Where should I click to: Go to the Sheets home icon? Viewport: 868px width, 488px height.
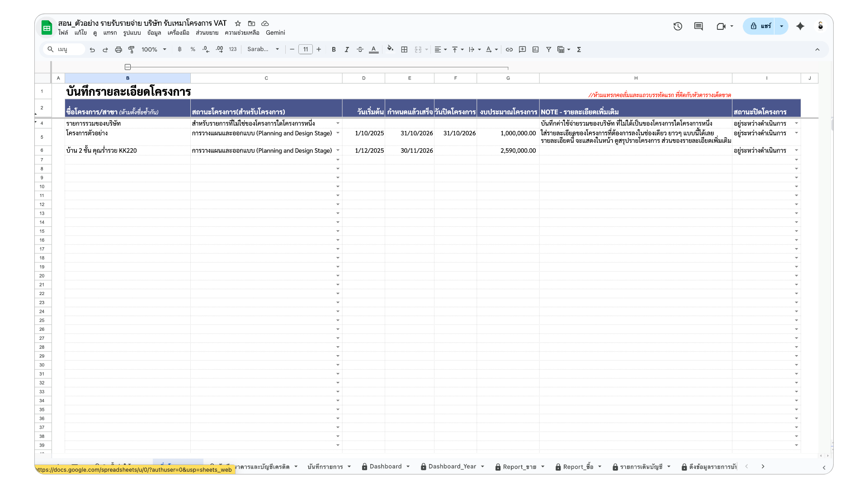(47, 28)
